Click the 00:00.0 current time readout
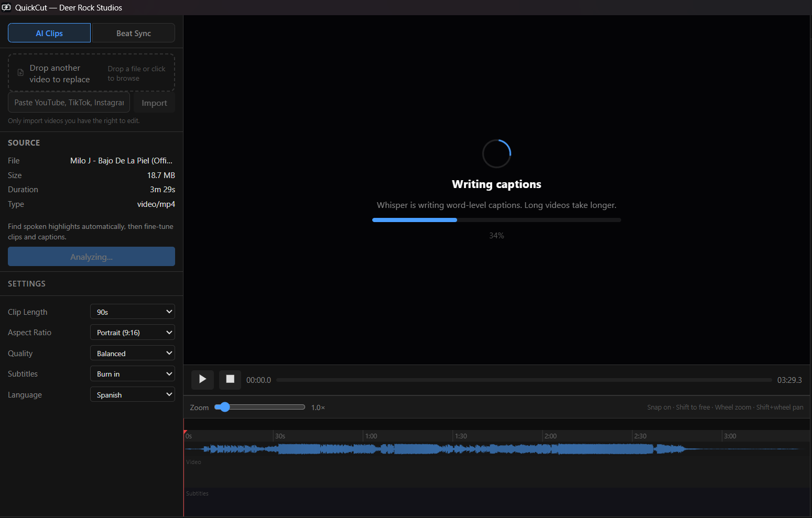The image size is (812, 518). point(258,380)
